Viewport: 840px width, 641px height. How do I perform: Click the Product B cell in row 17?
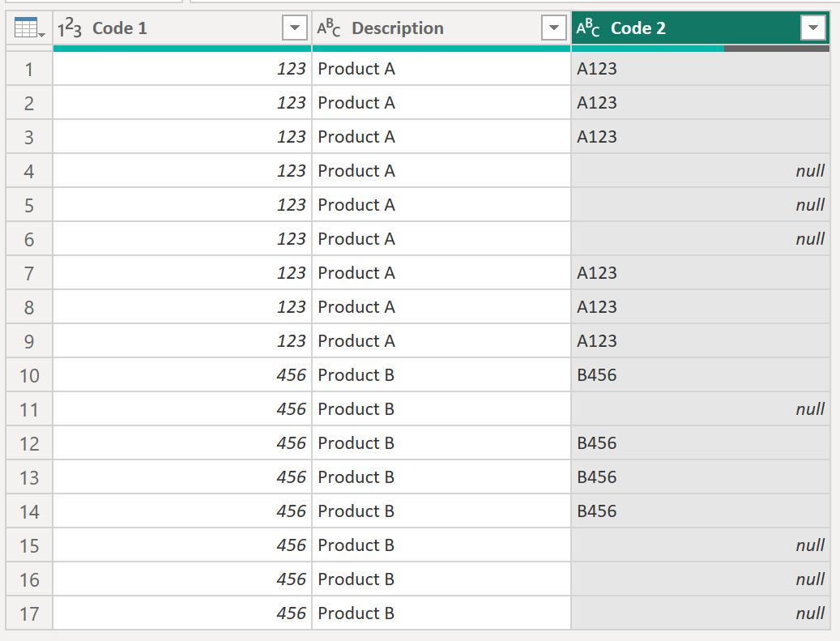tap(441, 613)
